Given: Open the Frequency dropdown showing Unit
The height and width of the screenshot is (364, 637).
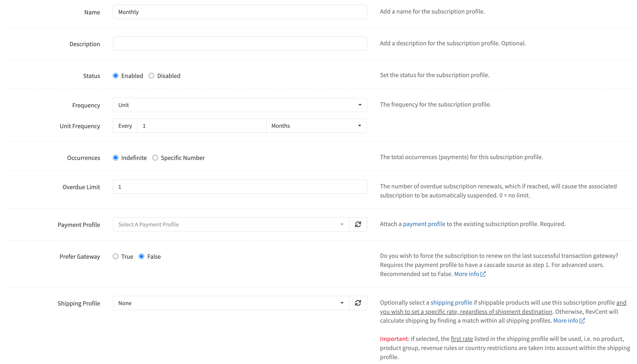Looking at the screenshot, I should 240,105.
